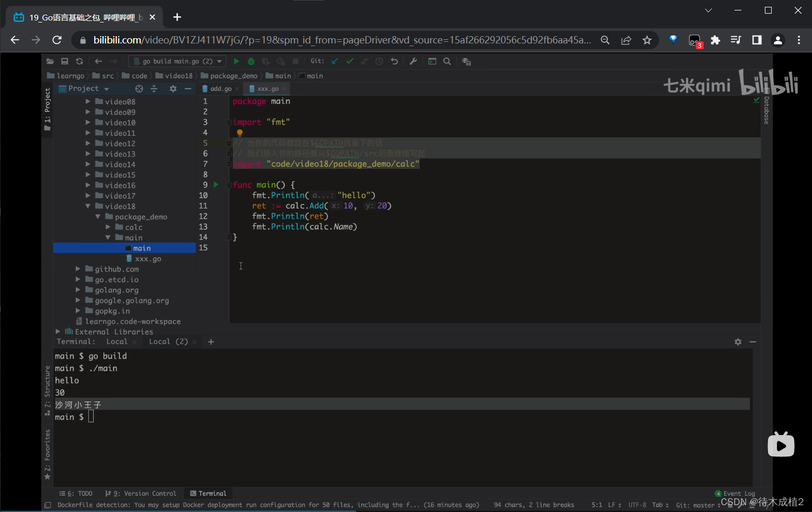The width and height of the screenshot is (812, 512).
Task: Open the 2: Favorites side panel
Action: tap(47, 454)
